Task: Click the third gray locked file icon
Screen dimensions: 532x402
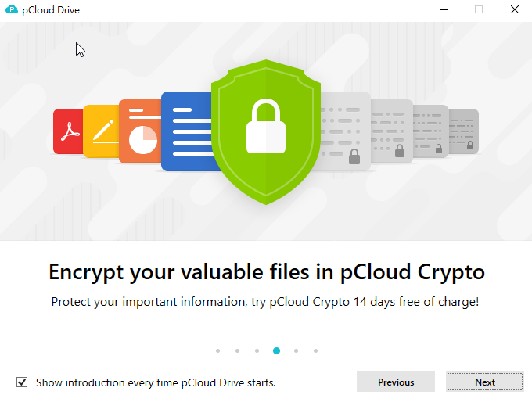Action: pyautogui.click(x=430, y=131)
